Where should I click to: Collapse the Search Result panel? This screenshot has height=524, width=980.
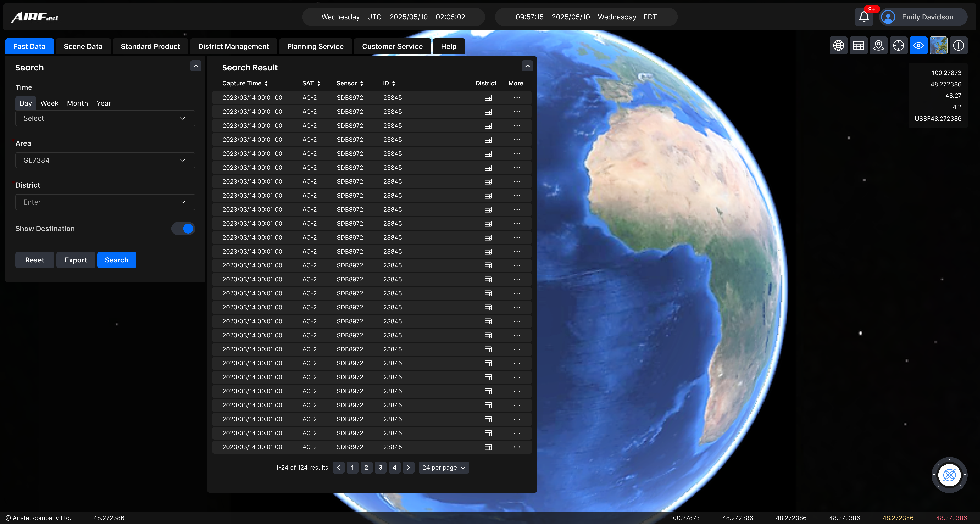click(527, 66)
